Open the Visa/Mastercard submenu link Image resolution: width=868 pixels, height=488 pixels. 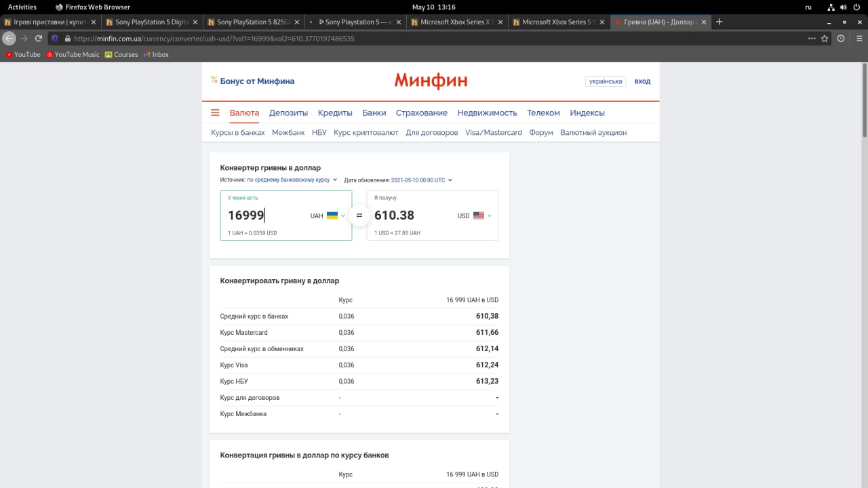click(x=494, y=133)
